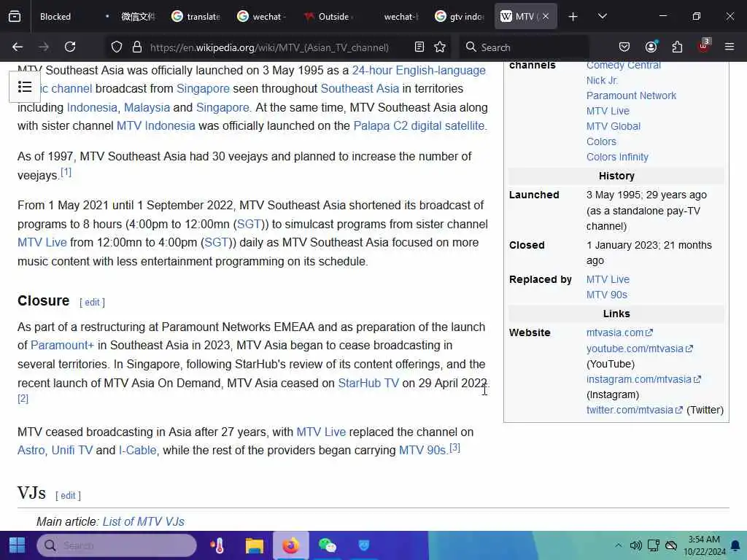Viewport: 747px width, 560px height.
Task: Open network display icon in tray
Action: click(x=654, y=545)
